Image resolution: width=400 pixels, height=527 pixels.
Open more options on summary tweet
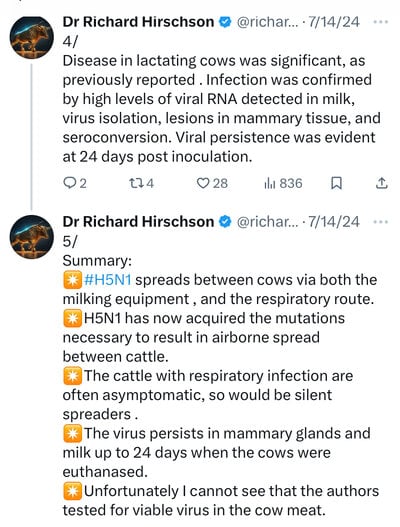coord(381,222)
